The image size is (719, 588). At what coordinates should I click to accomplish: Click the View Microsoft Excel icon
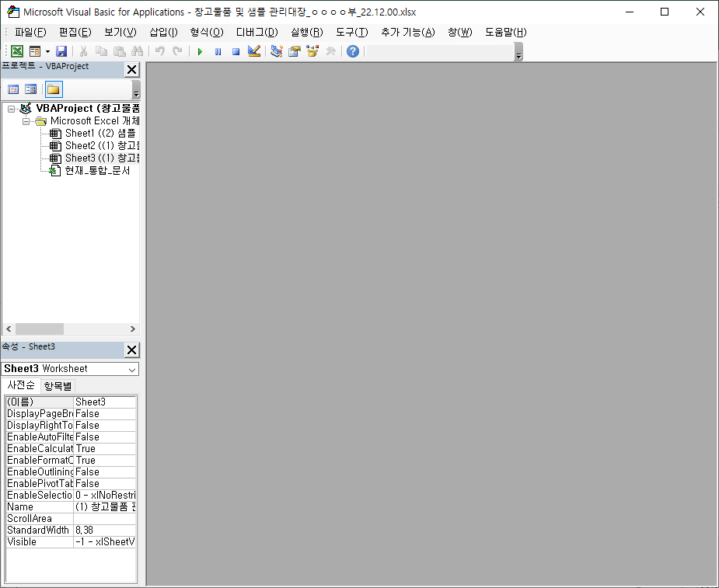[x=17, y=51]
